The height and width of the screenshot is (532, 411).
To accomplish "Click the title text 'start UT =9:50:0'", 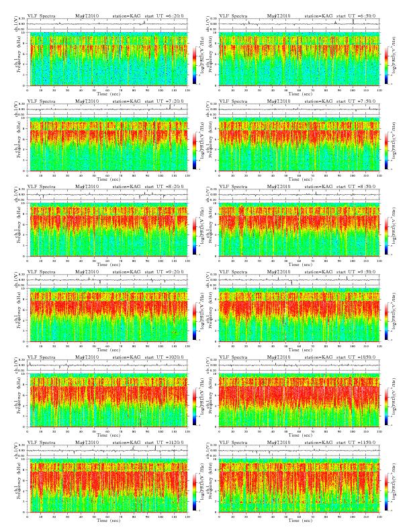I will point(356,272).
